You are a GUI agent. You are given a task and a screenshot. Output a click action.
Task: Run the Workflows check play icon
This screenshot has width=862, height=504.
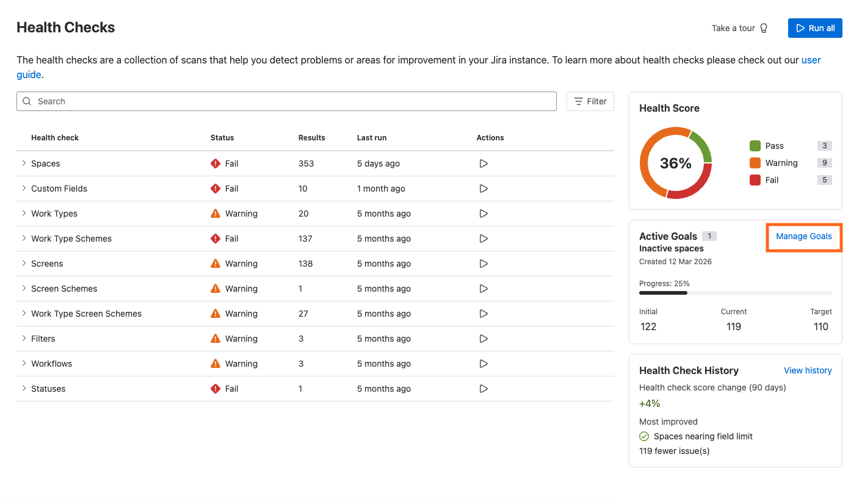pyautogui.click(x=484, y=364)
